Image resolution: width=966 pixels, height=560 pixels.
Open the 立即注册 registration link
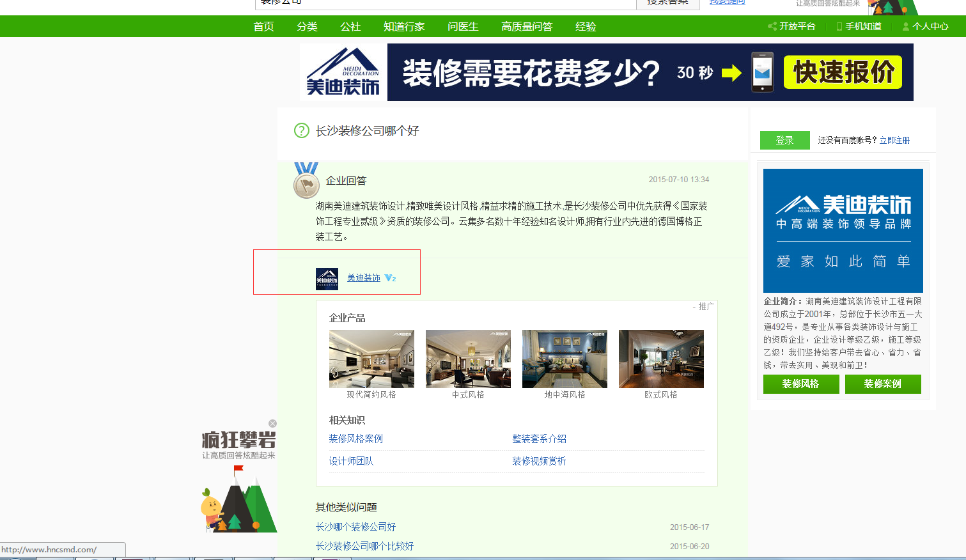tap(894, 140)
